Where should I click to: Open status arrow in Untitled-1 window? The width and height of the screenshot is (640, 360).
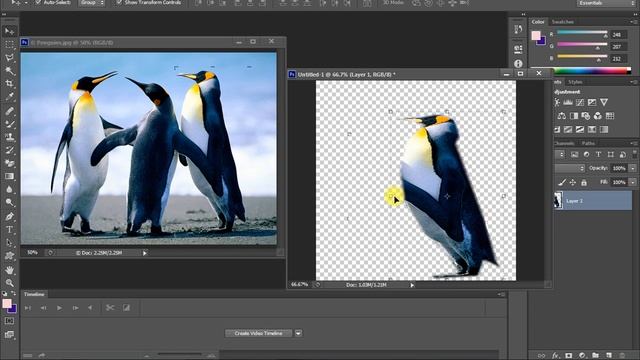click(x=412, y=285)
